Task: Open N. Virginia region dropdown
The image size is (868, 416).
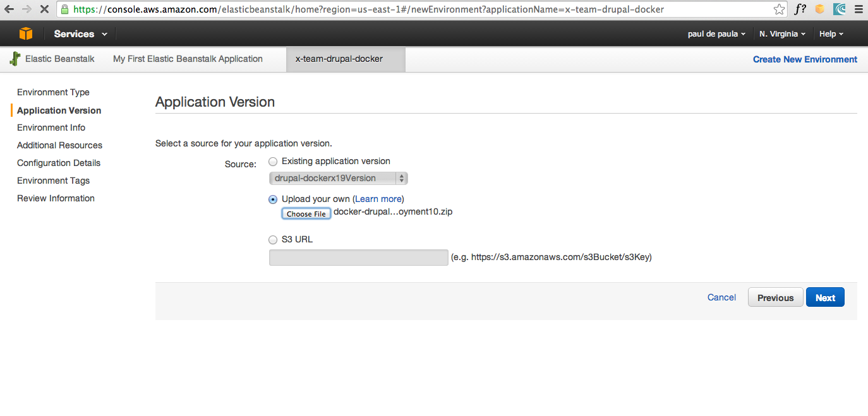Action: point(782,34)
